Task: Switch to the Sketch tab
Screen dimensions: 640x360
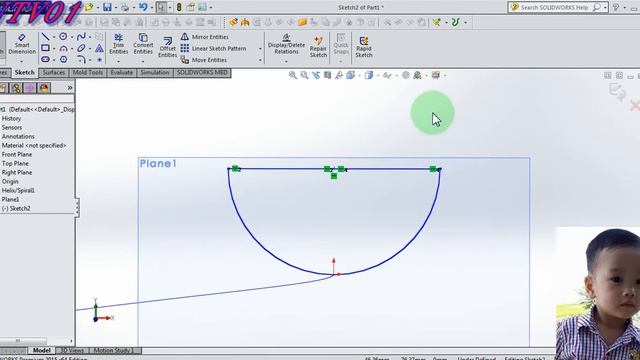Action: (x=24, y=73)
